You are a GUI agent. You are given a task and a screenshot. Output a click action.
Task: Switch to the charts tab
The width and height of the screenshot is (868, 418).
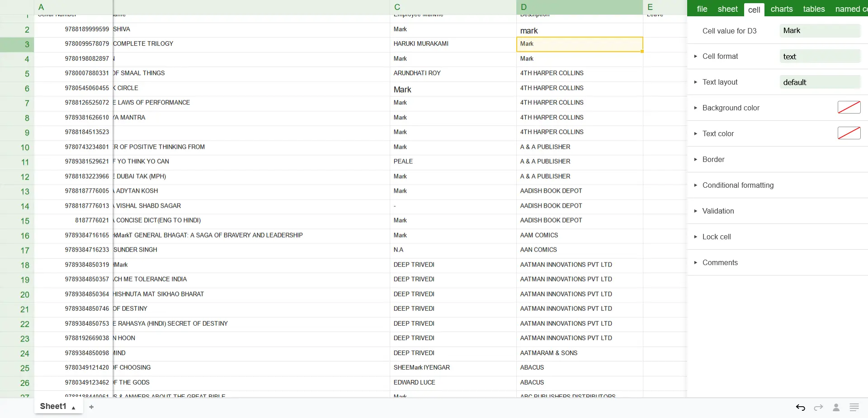[x=782, y=9]
